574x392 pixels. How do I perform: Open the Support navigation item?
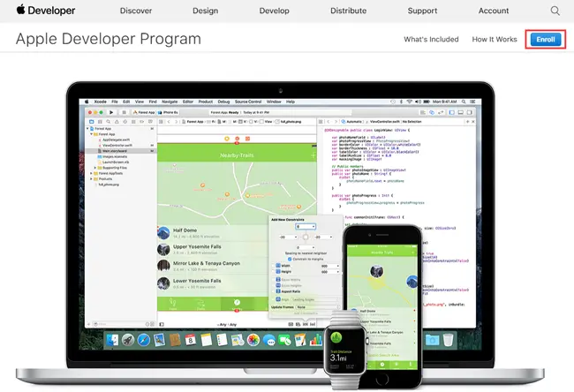tap(422, 11)
